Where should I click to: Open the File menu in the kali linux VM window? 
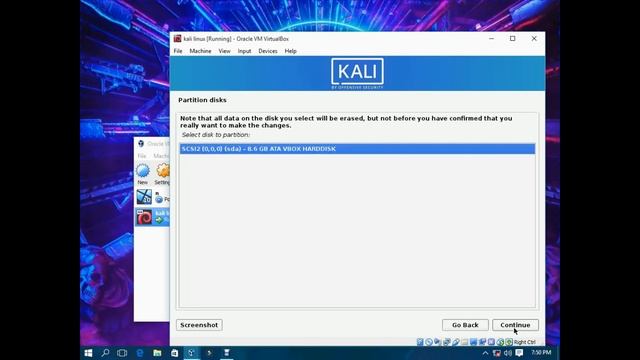pos(178,51)
